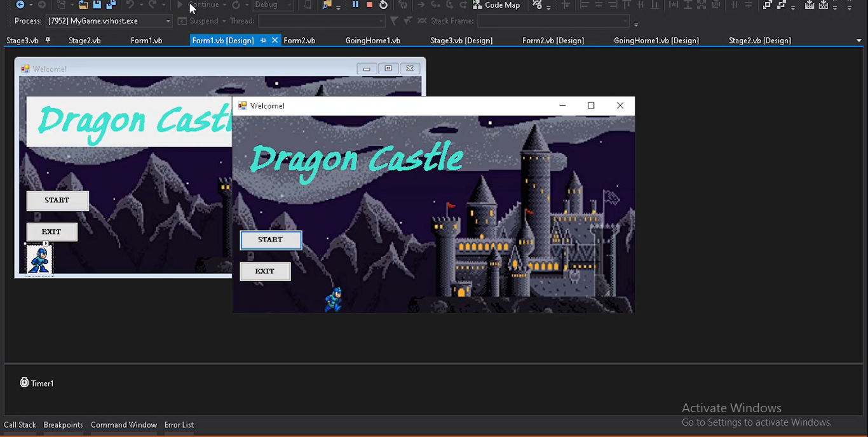The width and height of the screenshot is (868, 437).
Task: Open the document tab overflow dropdown
Action: (859, 41)
